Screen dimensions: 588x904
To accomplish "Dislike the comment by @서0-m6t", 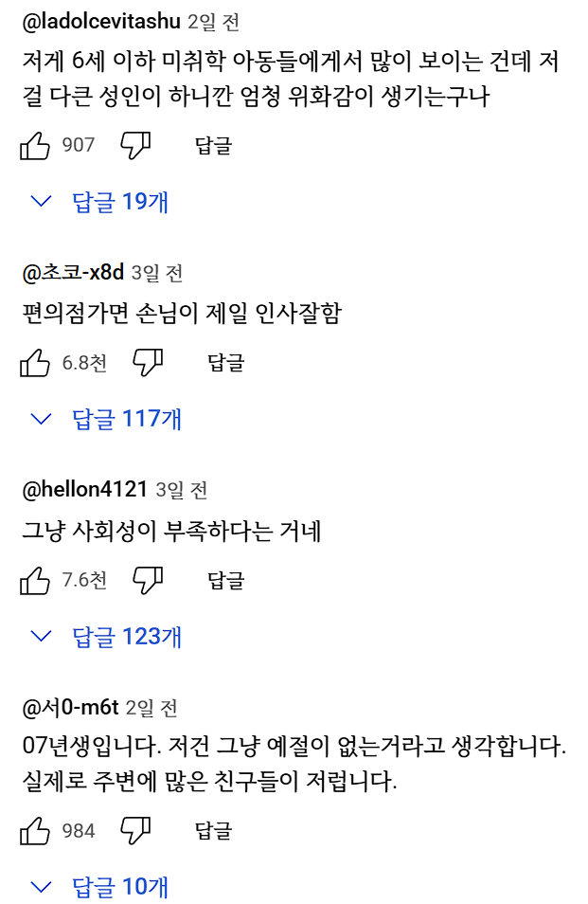I will tap(136, 831).
